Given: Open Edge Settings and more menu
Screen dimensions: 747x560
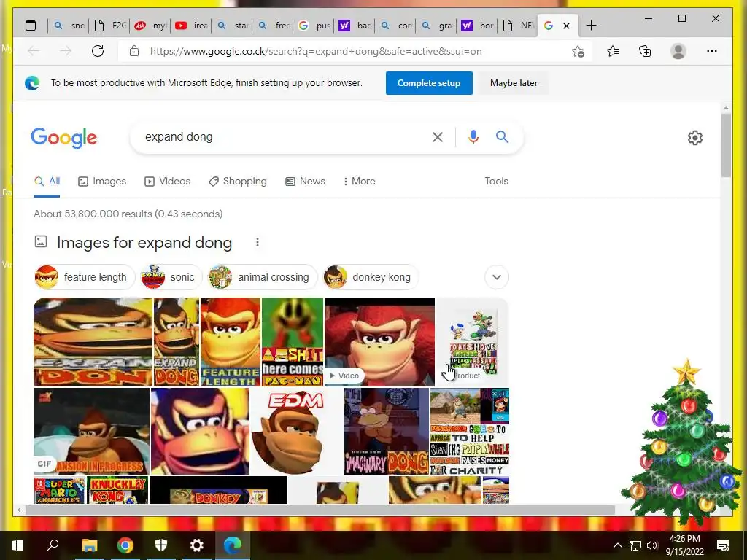Looking at the screenshot, I should [712, 51].
